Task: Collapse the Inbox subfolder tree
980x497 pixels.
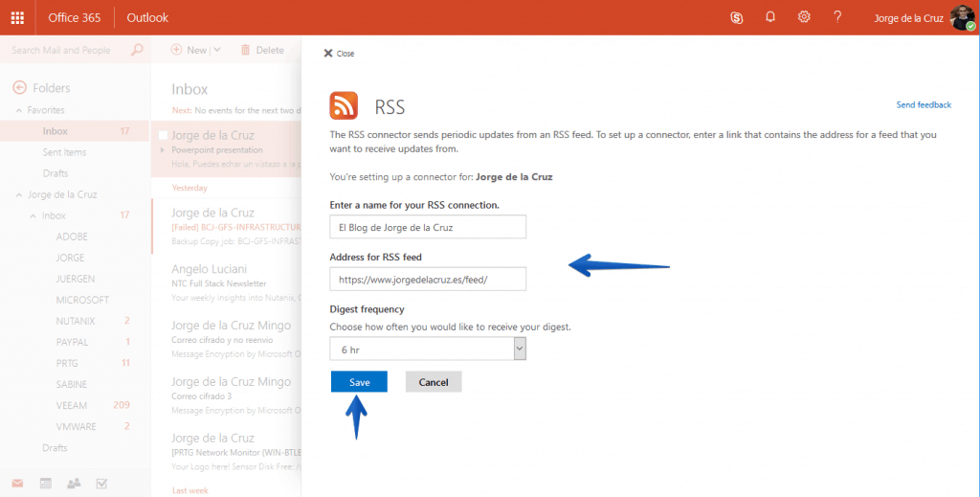Action: click(x=33, y=216)
